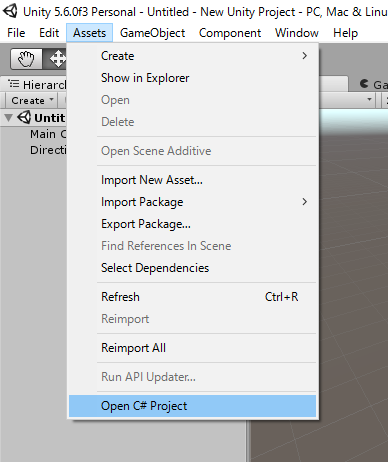Collapse the Untitled scene in Hierarchy
Image resolution: width=388 pixels, height=462 pixels.
9,118
